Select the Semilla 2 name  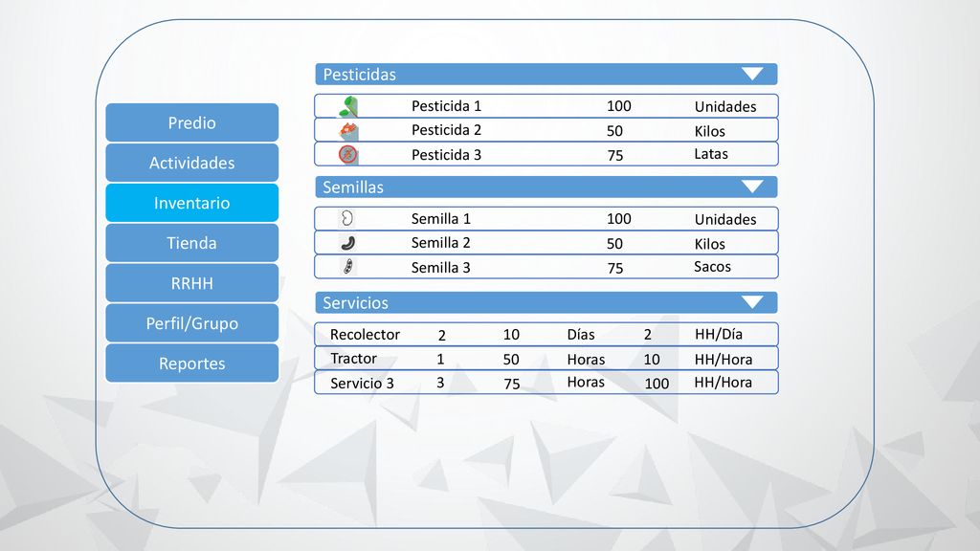(440, 242)
